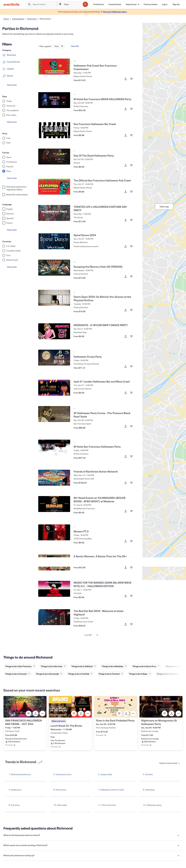Click Explore more trends link
Screen dimensions: 186x868
coord(169,763)
